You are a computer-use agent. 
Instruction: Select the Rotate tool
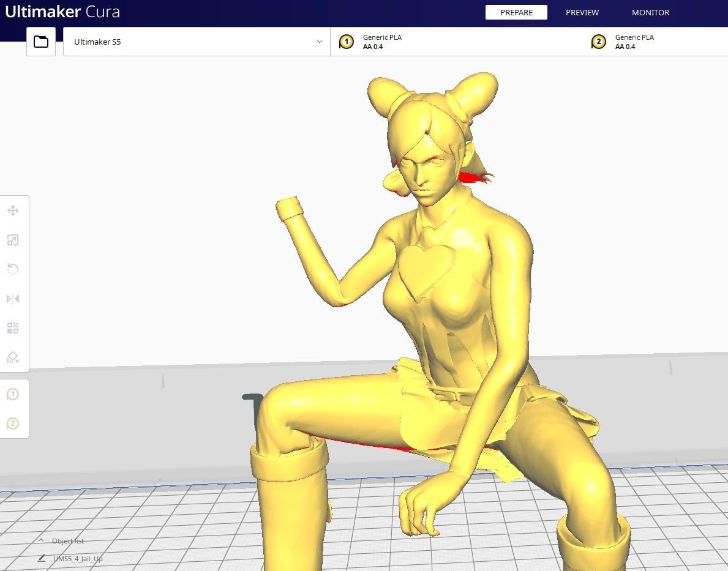pyautogui.click(x=13, y=269)
